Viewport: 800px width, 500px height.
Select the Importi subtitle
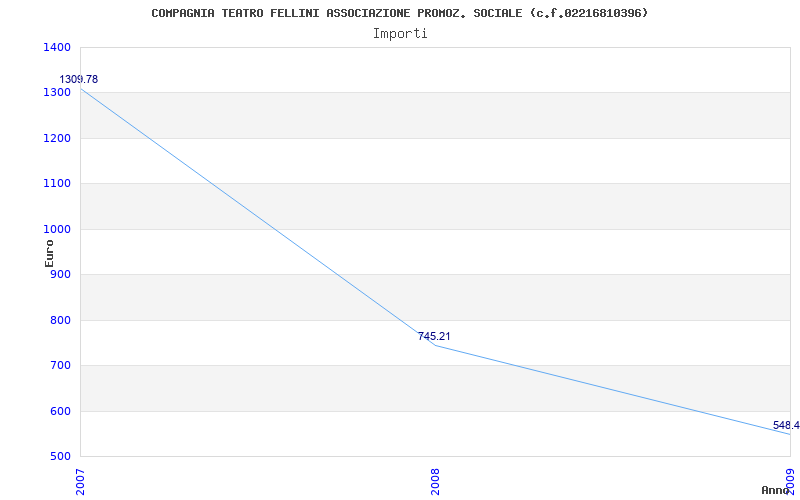coord(400,34)
